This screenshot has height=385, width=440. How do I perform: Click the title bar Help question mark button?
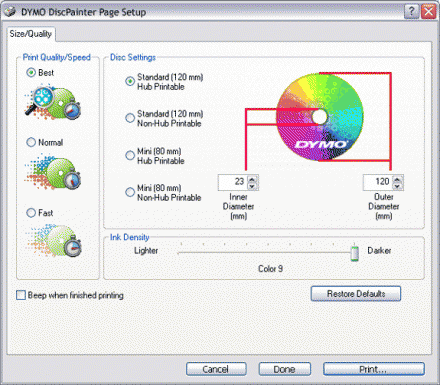(412, 12)
